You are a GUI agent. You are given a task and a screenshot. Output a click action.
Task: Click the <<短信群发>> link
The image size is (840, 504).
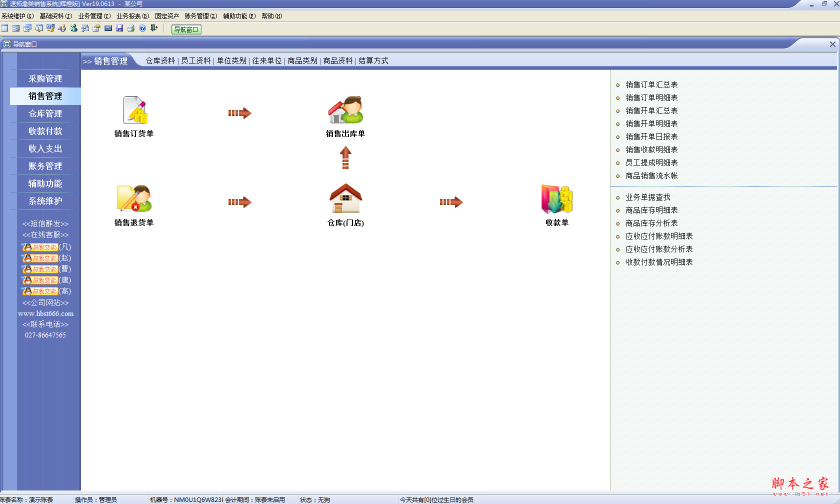pos(45,223)
